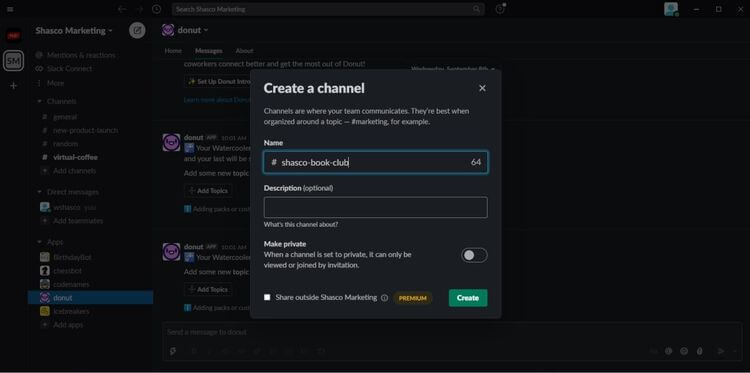Screen dimensions: 750x373
Task: Click Add teammates
Action: click(72, 221)
